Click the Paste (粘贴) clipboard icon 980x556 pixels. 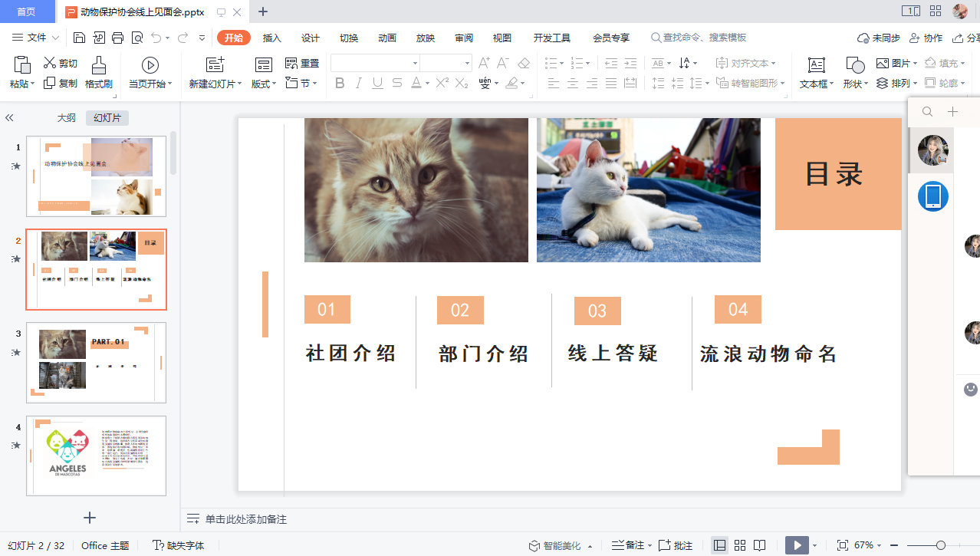point(21,66)
